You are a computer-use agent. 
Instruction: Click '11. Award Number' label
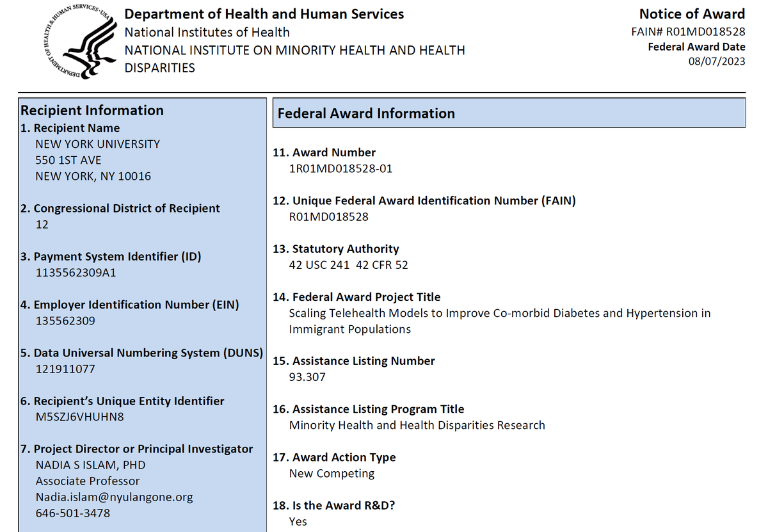coord(324,152)
